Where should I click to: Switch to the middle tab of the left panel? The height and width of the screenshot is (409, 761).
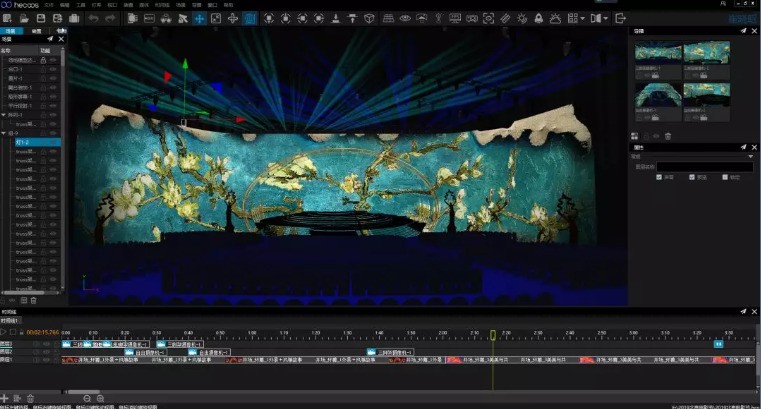[x=36, y=31]
